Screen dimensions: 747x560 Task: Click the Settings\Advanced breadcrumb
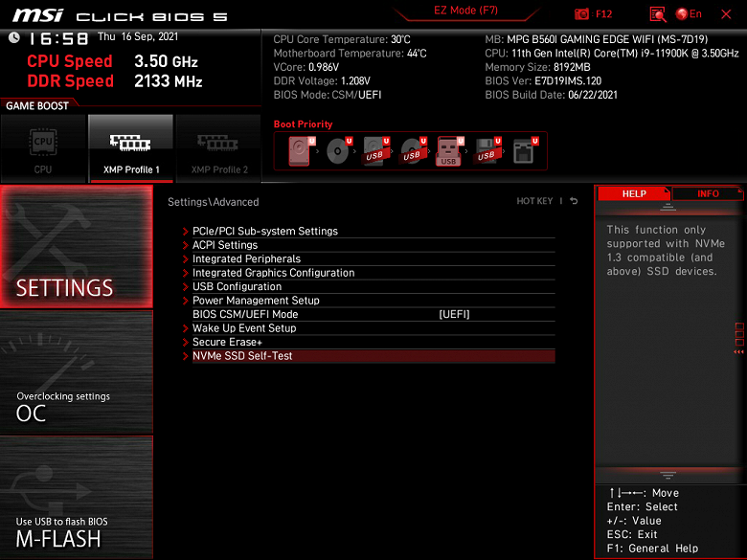pyautogui.click(x=213, y=202)
